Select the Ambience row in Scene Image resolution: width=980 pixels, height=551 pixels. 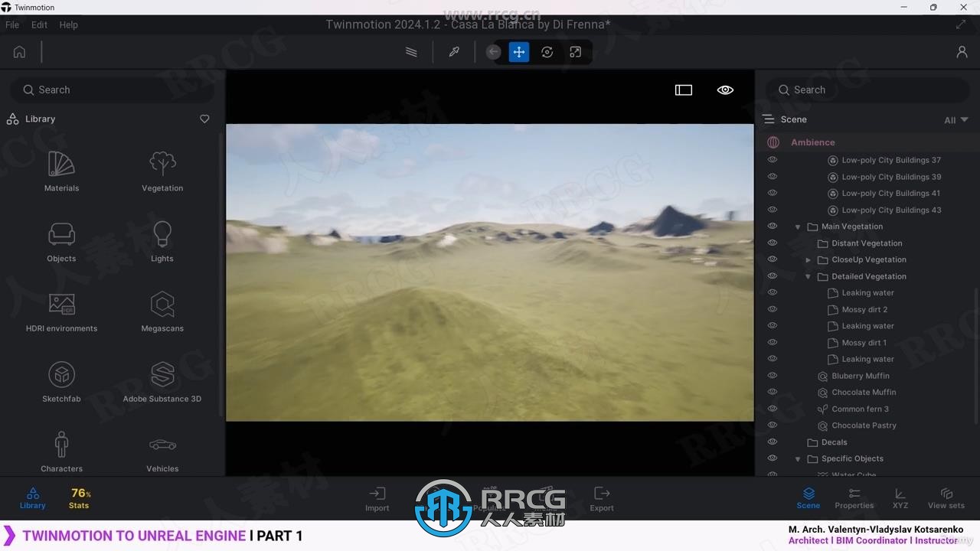click(x=867, y=142)
